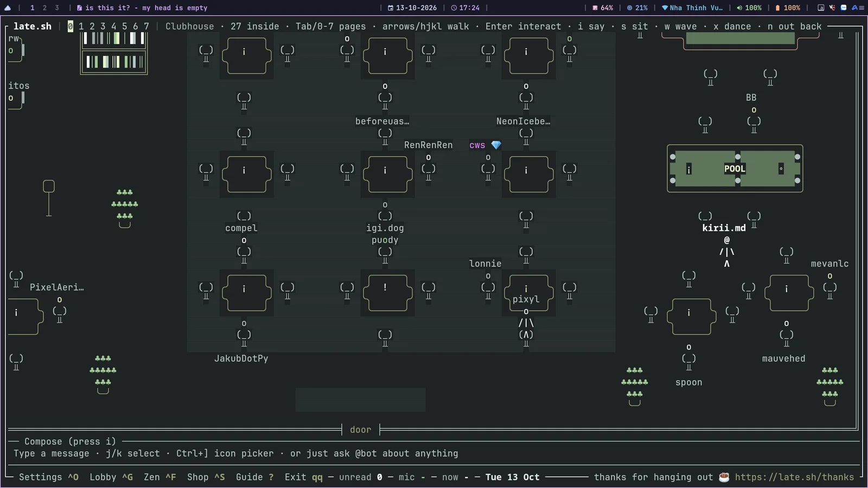Viewport: 868px width, 488px height.
Task: Click the Compose message input line
Action: tap(434, 453)
